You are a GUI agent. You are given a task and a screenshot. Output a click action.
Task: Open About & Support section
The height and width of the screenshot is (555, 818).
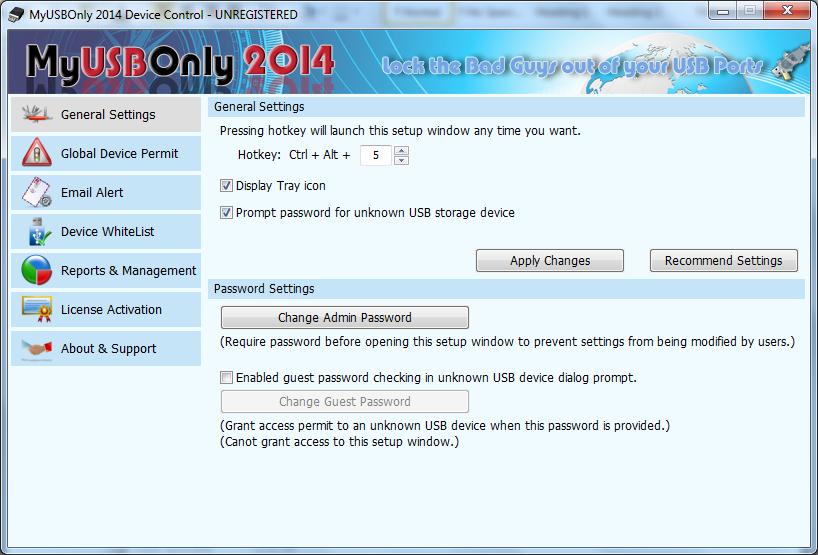[x=106, y=348]
